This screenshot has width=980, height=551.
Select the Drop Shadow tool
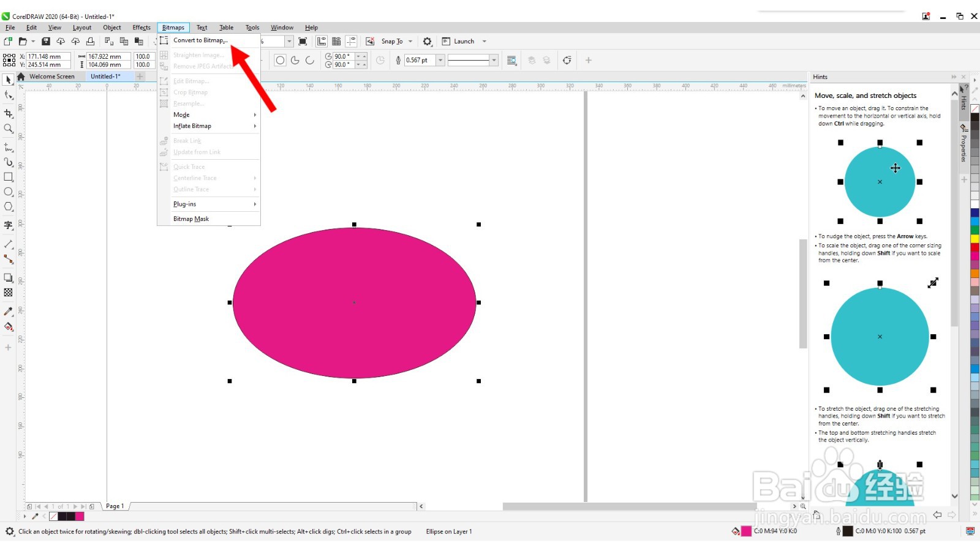9,278
